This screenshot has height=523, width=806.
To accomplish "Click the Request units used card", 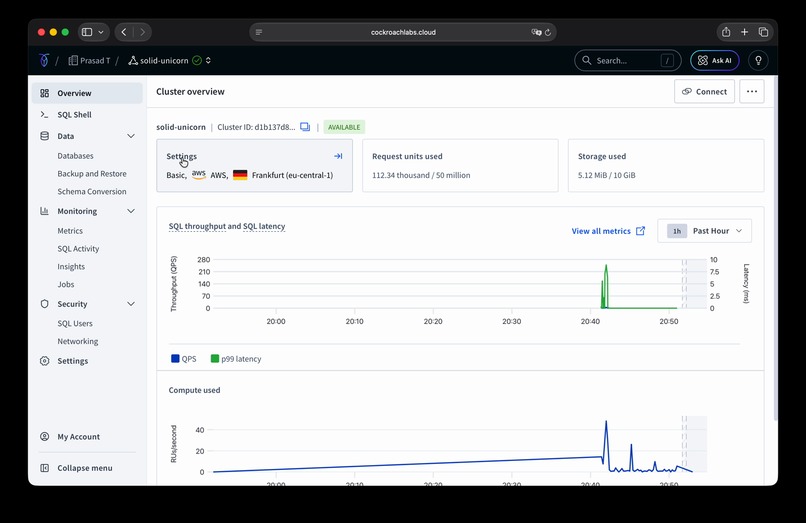I will click(460, 166).
